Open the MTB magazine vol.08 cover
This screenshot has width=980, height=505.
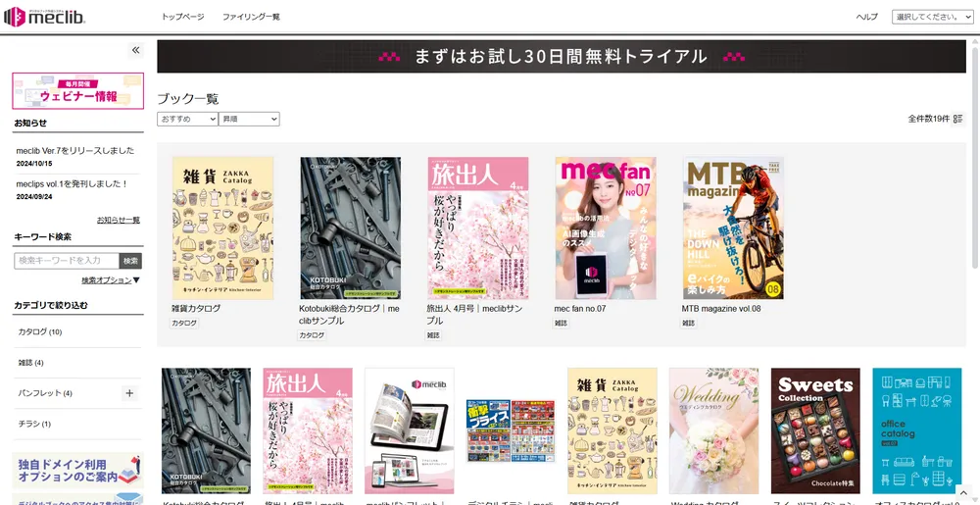[x=732, y=227]
